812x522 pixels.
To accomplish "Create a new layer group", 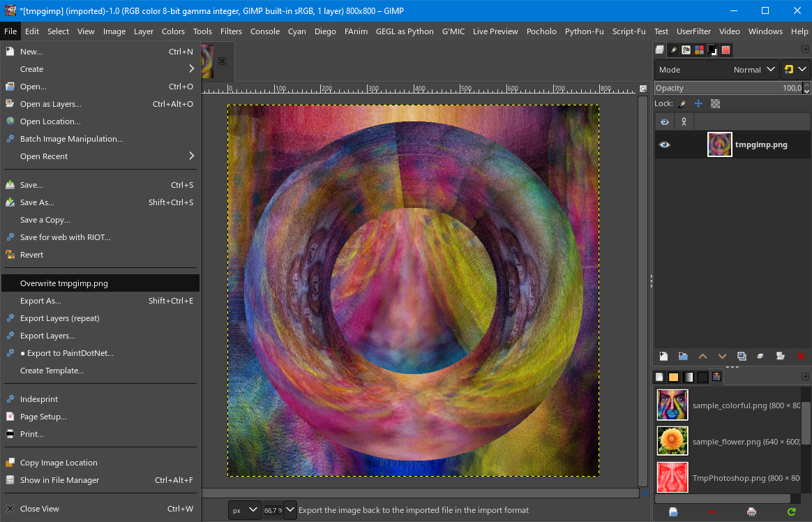I will point(683,357).
